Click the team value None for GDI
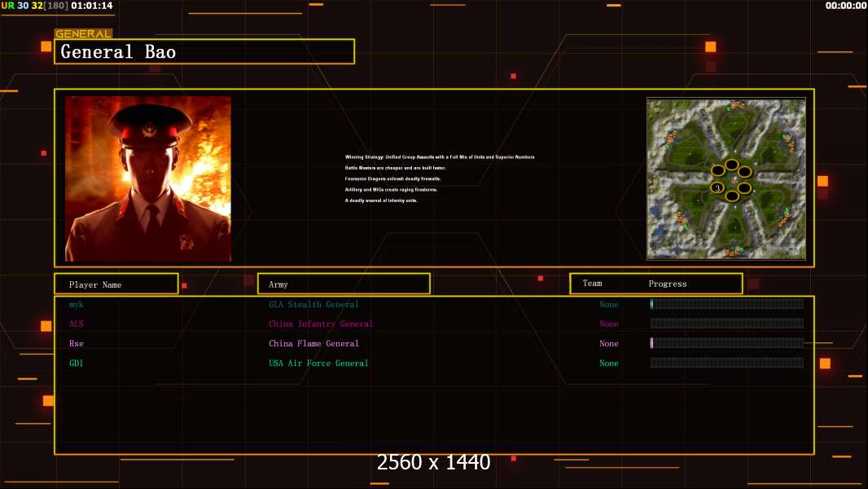 click(x=609, y=363)
